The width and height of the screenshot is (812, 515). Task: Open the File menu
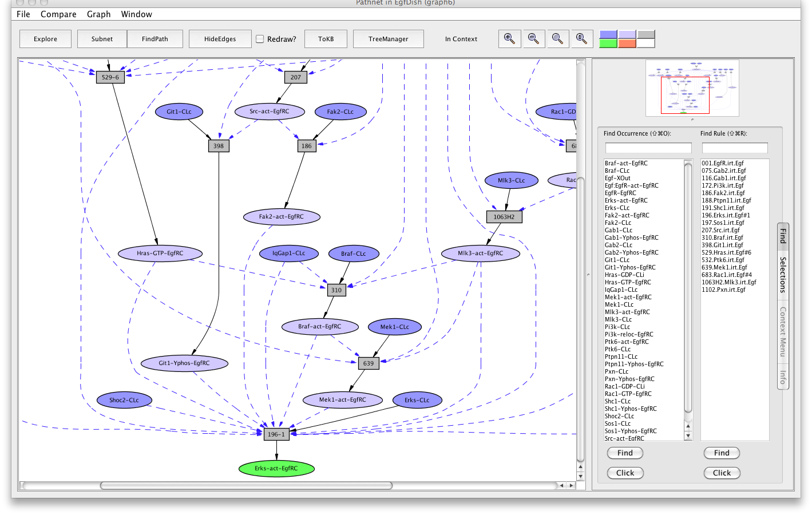(23, 14)
